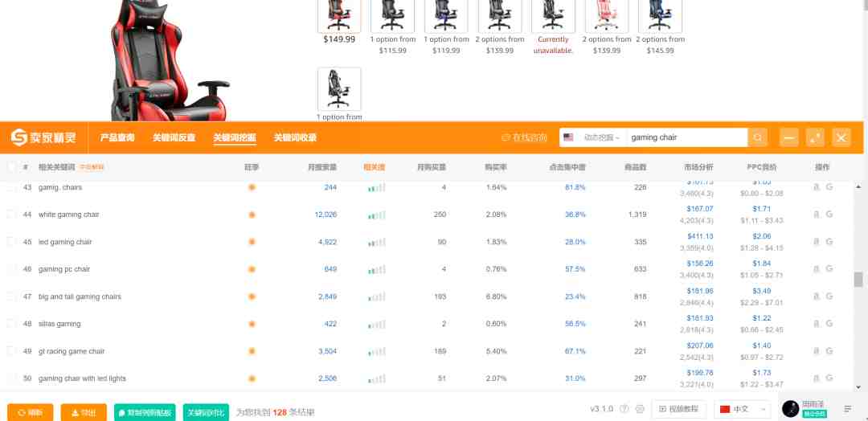Sort by 相关度 column header
Screen dimensions: 868x421
[x=375, y=167]
